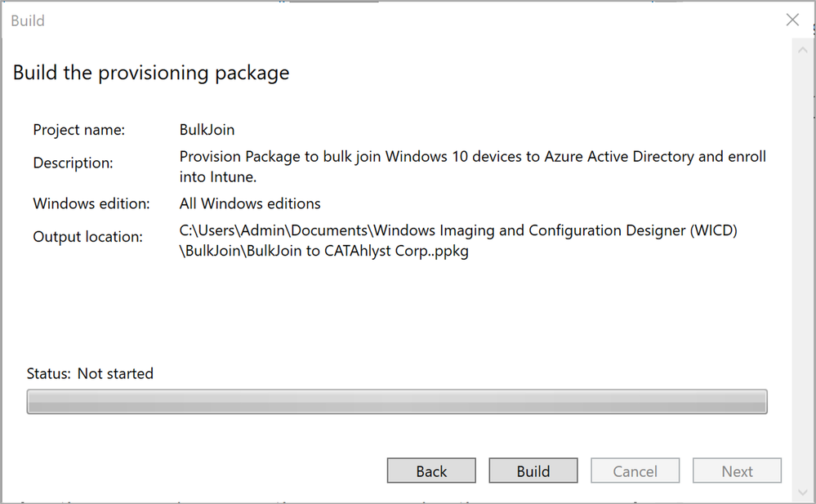The height and width of the screenshot is (504, 816).
Task: Select the BulkJoin project name value
Action: (x=207, y=130)
